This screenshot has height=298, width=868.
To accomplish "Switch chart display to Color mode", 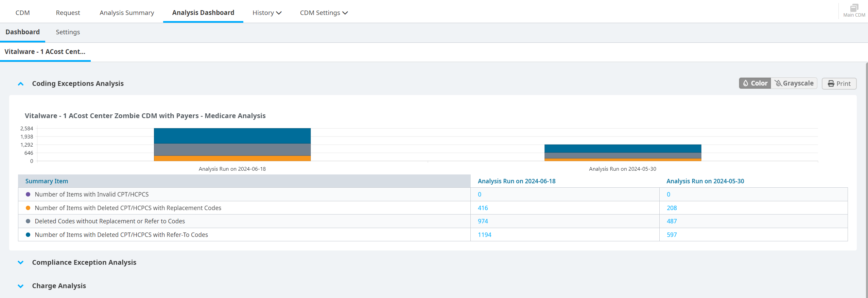I will 755,83.
